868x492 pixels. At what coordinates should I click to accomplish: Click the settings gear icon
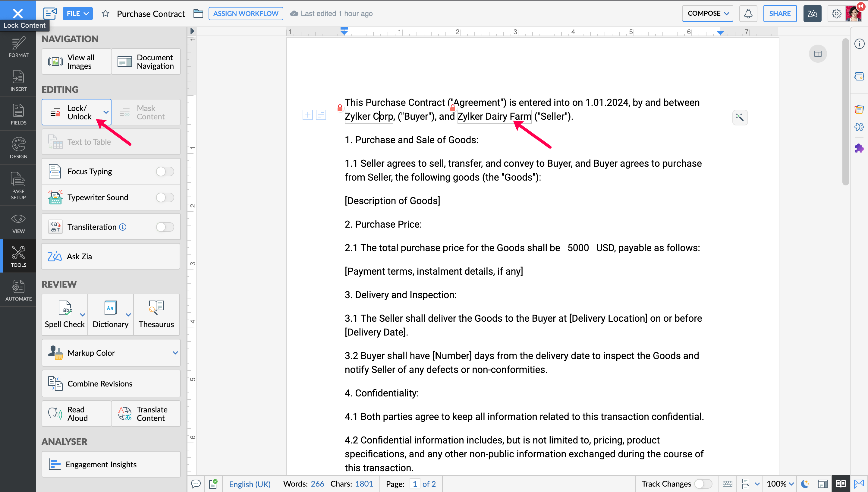tap(836, 14)
